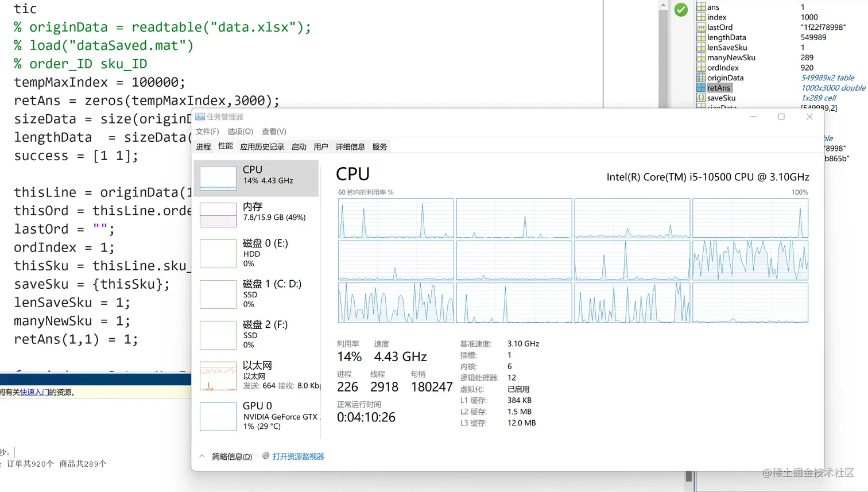
Task: Click the resource monitor icon
Action: pos(266,456)
